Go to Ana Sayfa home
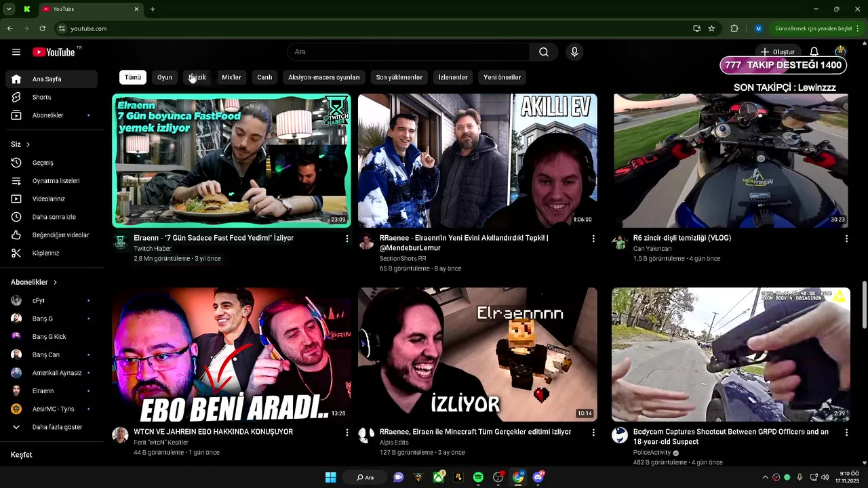This screenshot has height=488, width=868. 52,79
